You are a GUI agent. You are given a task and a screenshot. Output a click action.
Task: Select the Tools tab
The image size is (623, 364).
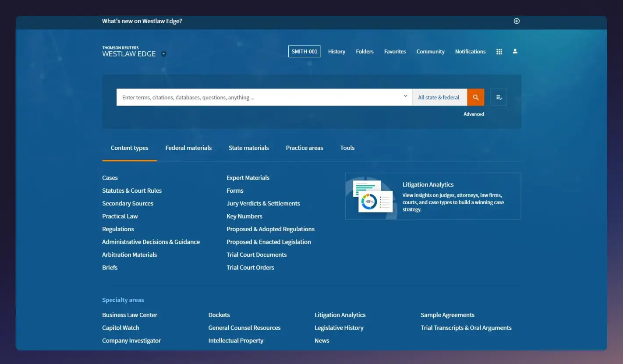click(x=347, y=148)
